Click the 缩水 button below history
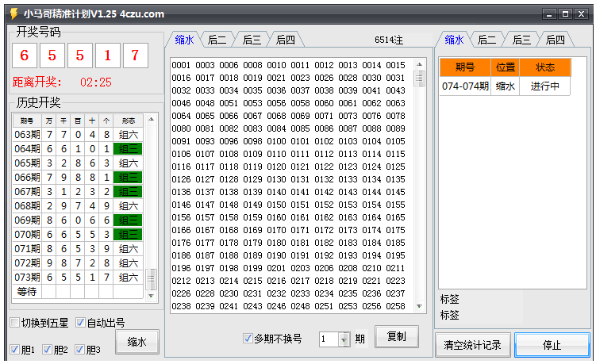 (x=137, y=342)
